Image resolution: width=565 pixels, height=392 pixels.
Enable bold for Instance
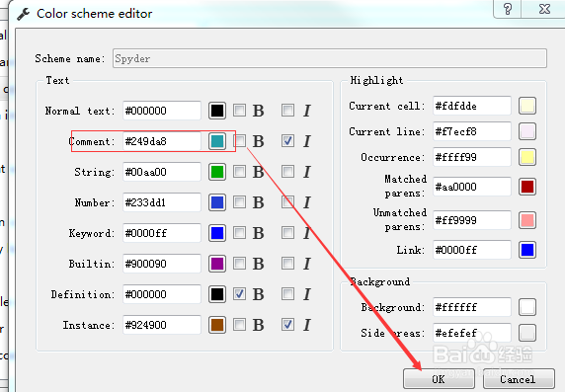coord(239,324)
